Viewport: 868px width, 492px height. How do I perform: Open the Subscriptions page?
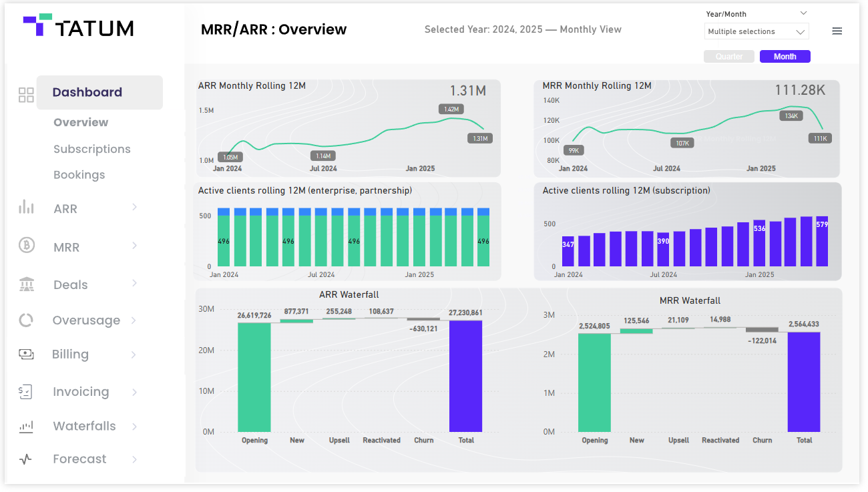pyautogui.click(x=91, y=149)
